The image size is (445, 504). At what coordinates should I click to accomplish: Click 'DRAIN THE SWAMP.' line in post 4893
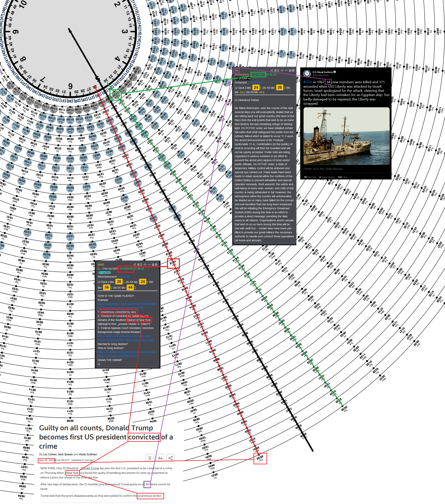(110, 360)
